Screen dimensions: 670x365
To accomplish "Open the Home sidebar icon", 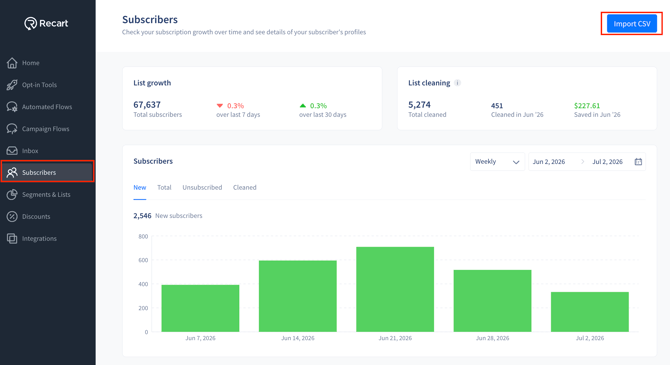I will pos(12,63).
